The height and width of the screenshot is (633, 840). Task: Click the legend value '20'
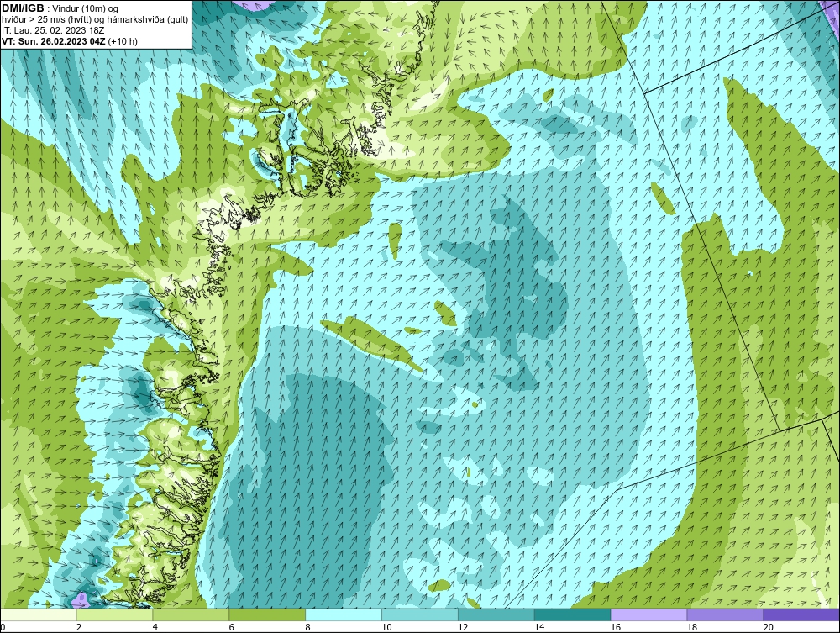(769, 627)
